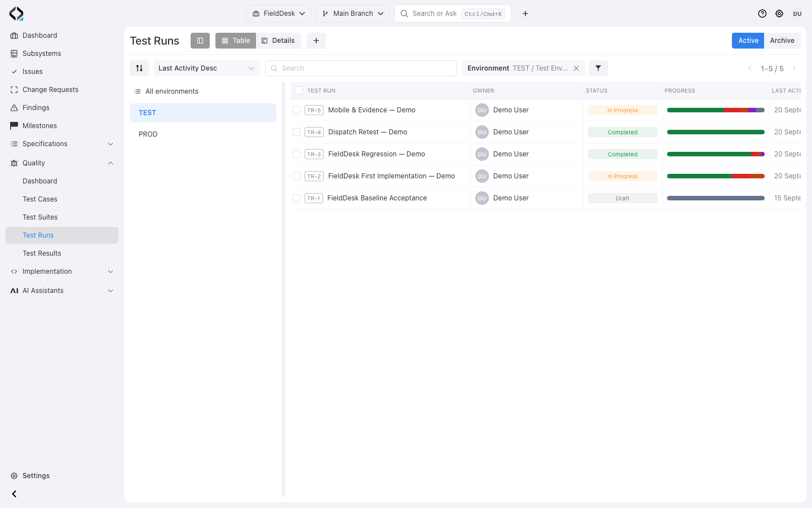This screenshot has width=812, height=508.
Task: Check the TR-4 Dispatch Retest row
Action: click(297, 132)
